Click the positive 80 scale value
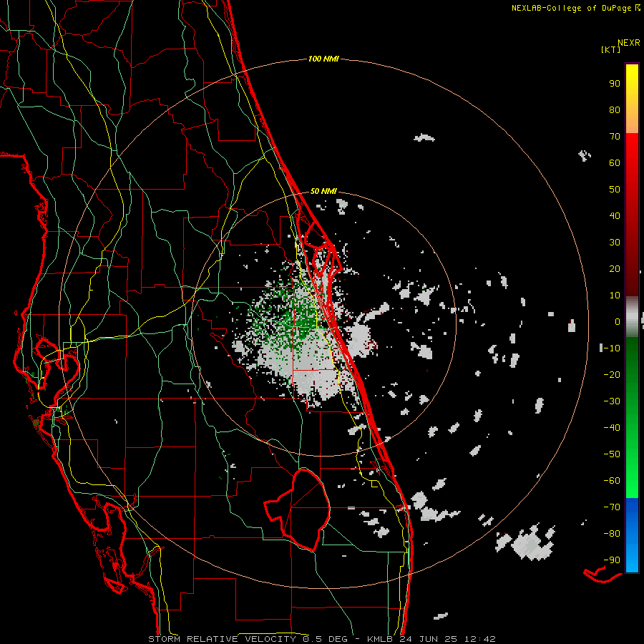644x644 pixels. [x=615, y=109]
